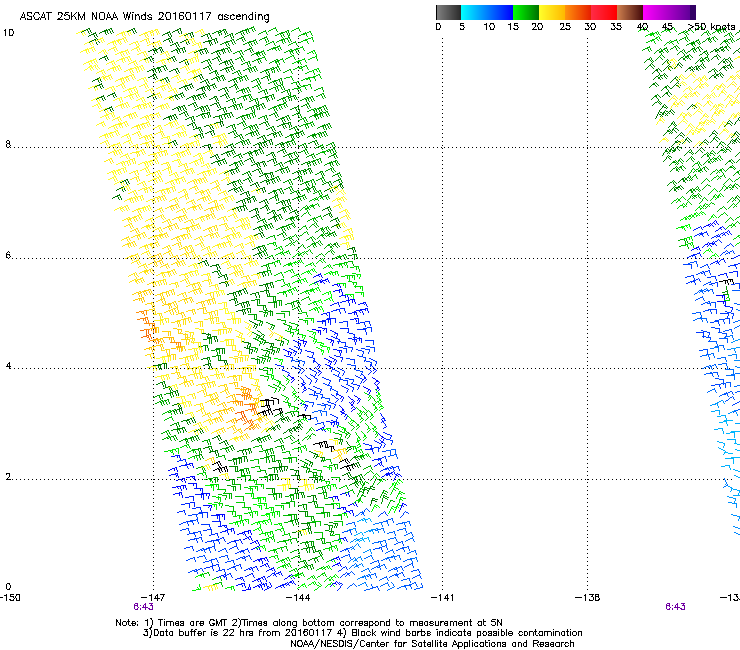Click the color bar's '40' tick label

[642, 27]
